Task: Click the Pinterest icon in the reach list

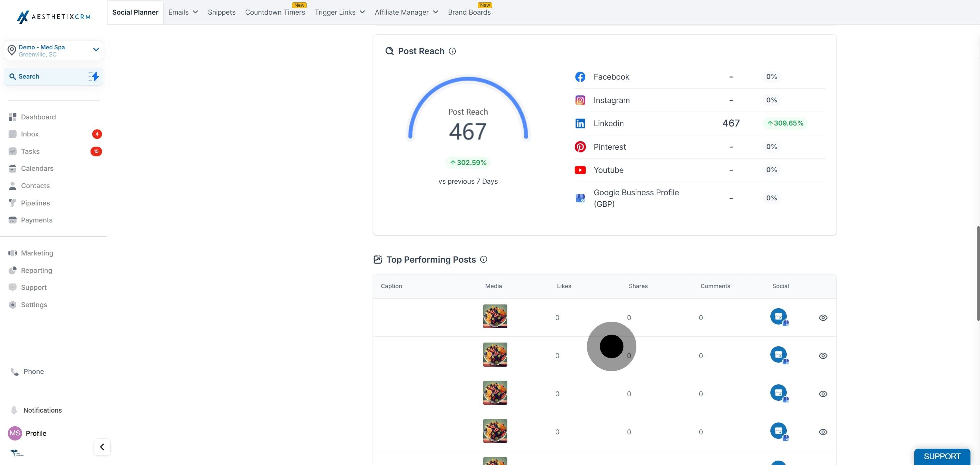Action: tap(580, 147)
